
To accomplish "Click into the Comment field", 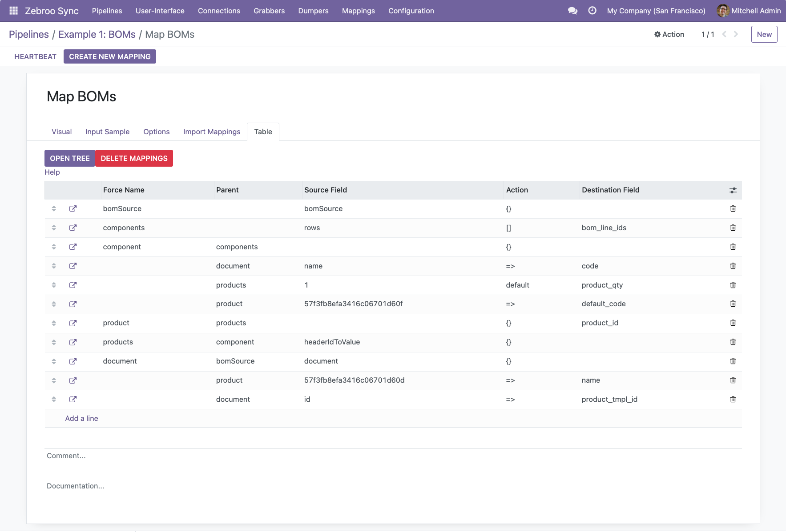I will (x=393, y=456).
